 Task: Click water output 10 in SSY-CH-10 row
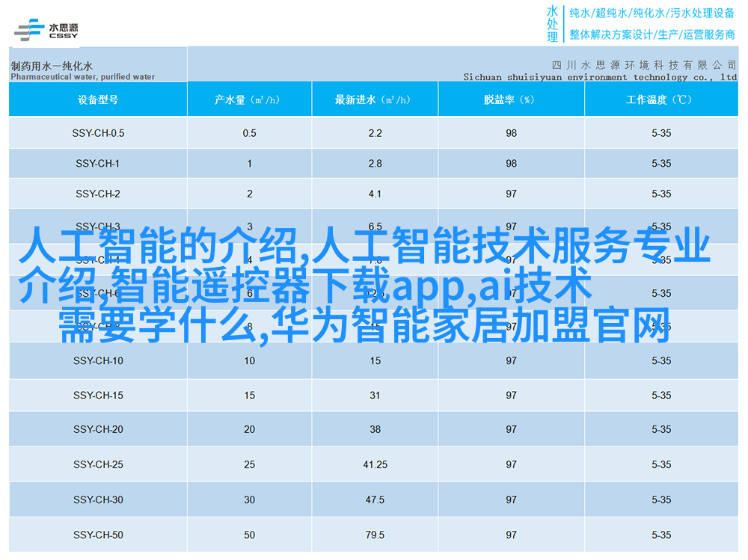pos(250,361)
